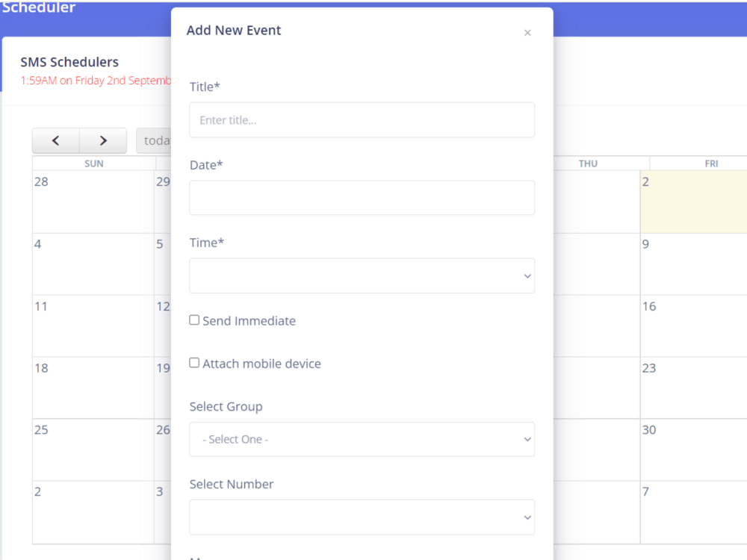
Task: Click the calendar cell for Friday 16
Action: click(x=694, y=326)
